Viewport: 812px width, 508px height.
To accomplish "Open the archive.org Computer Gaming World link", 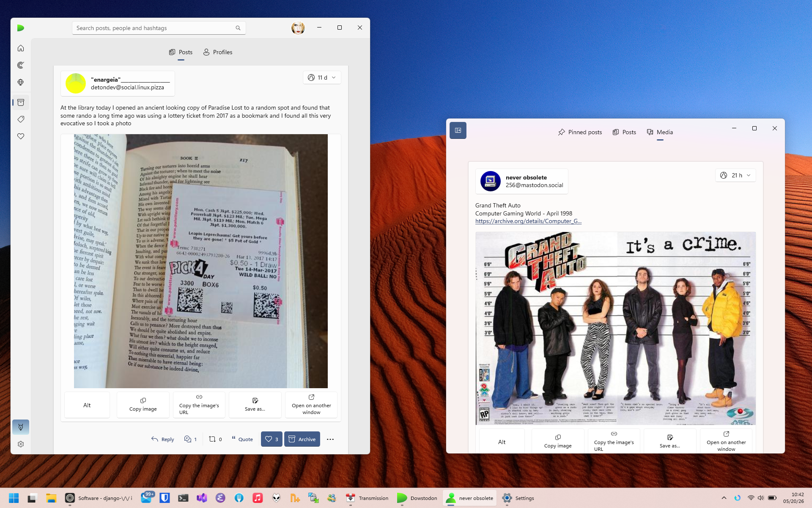I will pyautogui.click(x=528, y=221).
